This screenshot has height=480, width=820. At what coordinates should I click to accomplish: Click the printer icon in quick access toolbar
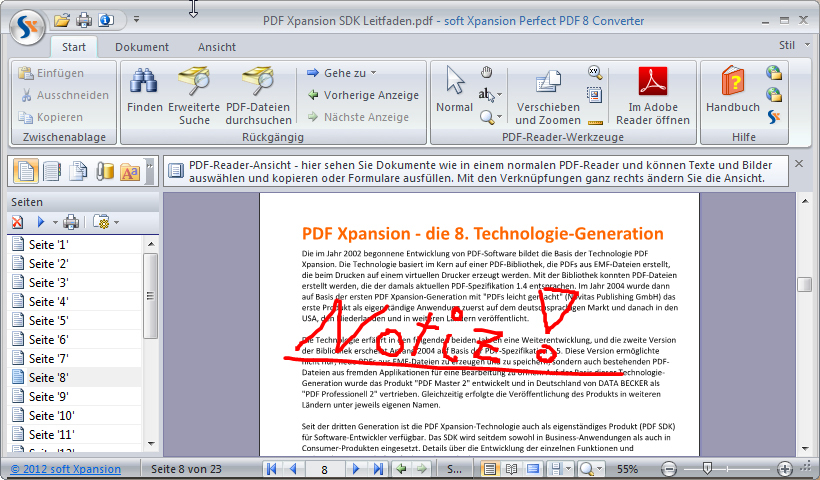[x=84, y=20]
